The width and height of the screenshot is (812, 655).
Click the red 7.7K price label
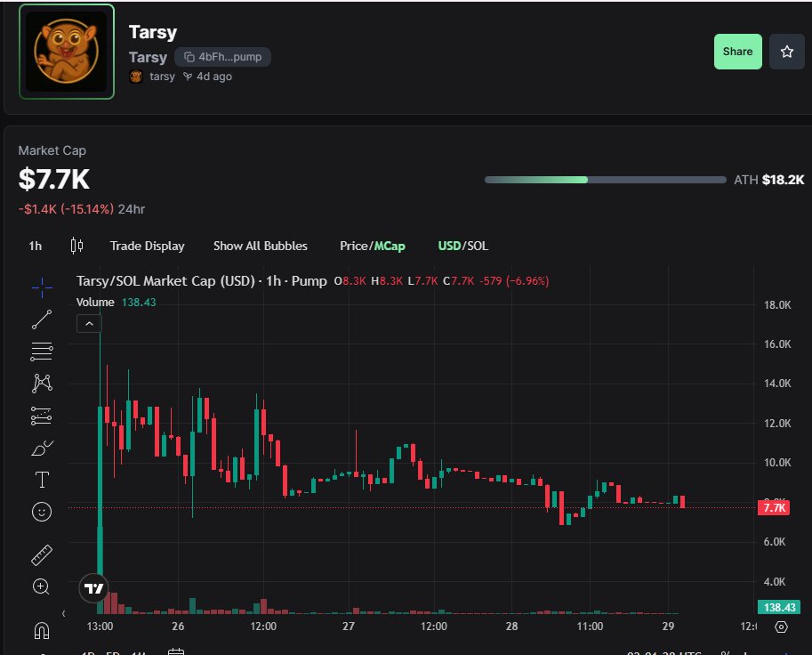coord(774,508)
